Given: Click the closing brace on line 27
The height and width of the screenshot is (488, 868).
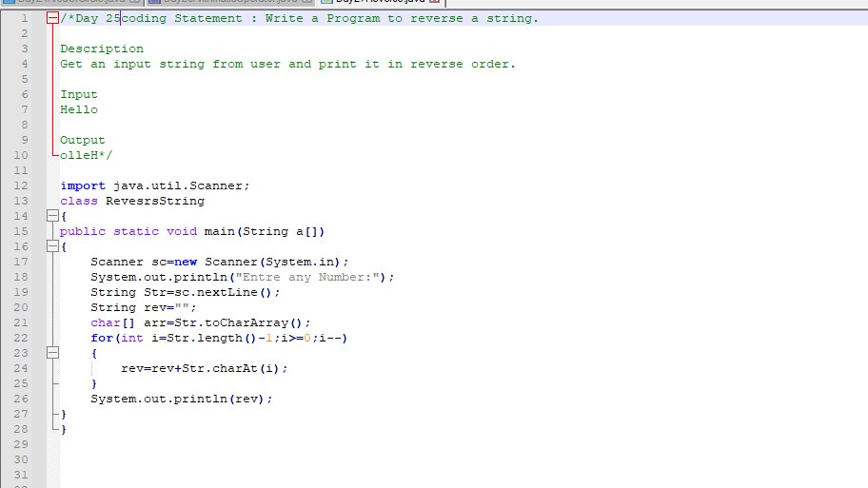Looking at the screenshot, I should [x=64, y=414].
